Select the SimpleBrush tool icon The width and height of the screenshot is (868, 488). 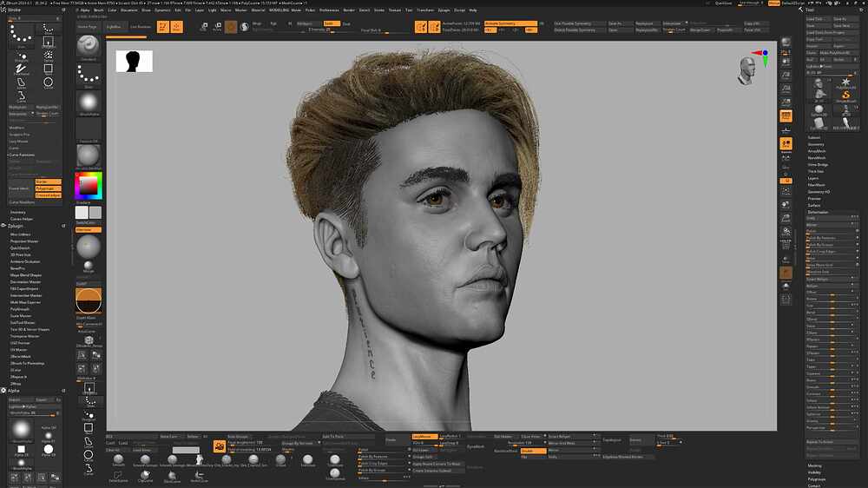(x=845, y=96)
